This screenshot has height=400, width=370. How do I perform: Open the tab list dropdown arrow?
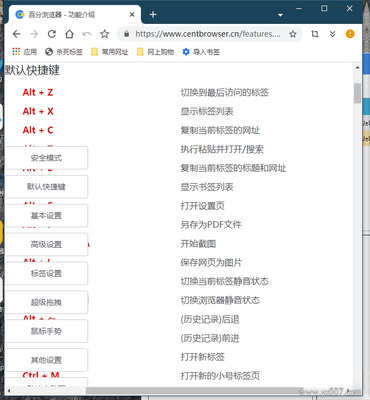pos(280,15)
